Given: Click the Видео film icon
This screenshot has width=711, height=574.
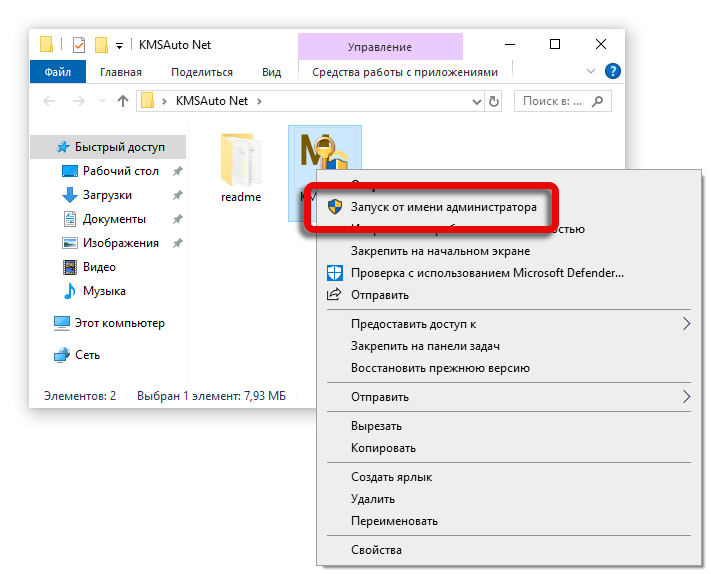Looking at the screenshot, I should coord(69,267).
